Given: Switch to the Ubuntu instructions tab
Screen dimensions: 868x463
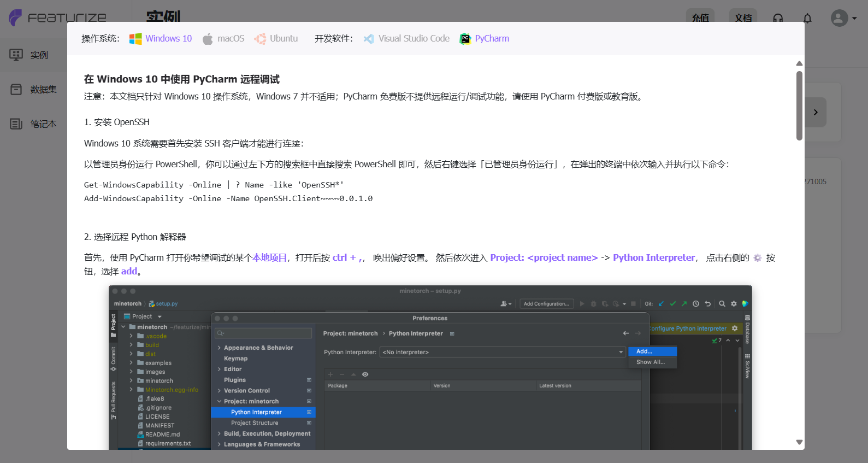Looking at the screenshot, I should (x=276, y=39).
